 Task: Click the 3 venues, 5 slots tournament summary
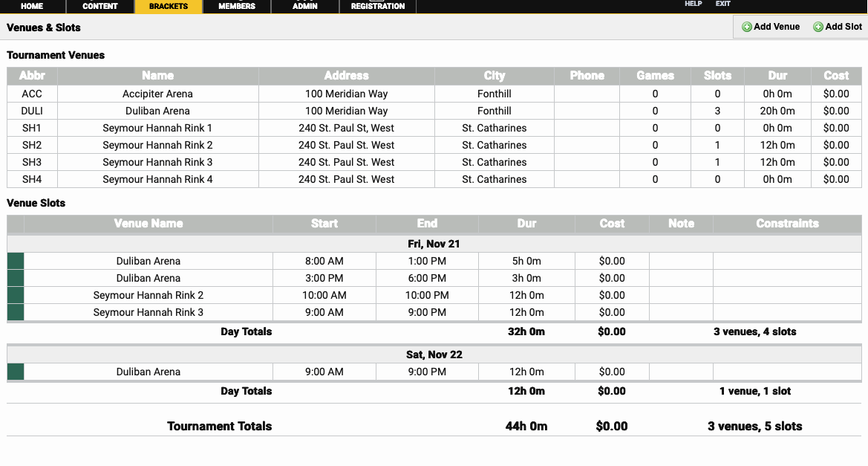[755, 427]
